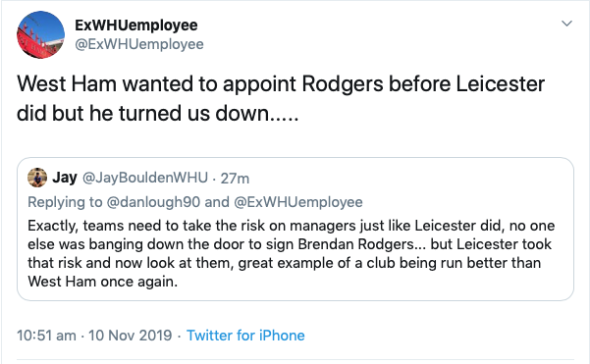This screenshot has width=590, height=364.
Task: Open the Twitter for iPhone link
Action: click(245, 336)
